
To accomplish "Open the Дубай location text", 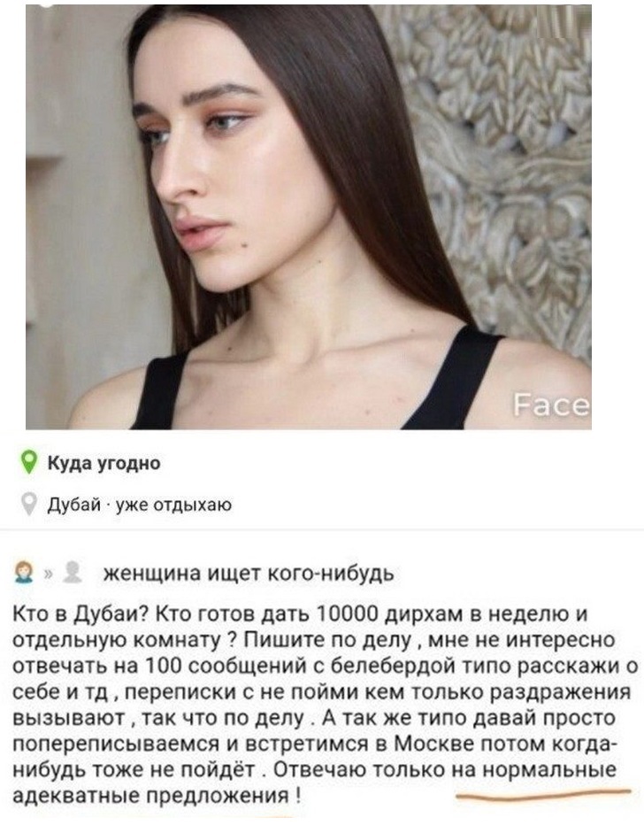I will [74, 505].
